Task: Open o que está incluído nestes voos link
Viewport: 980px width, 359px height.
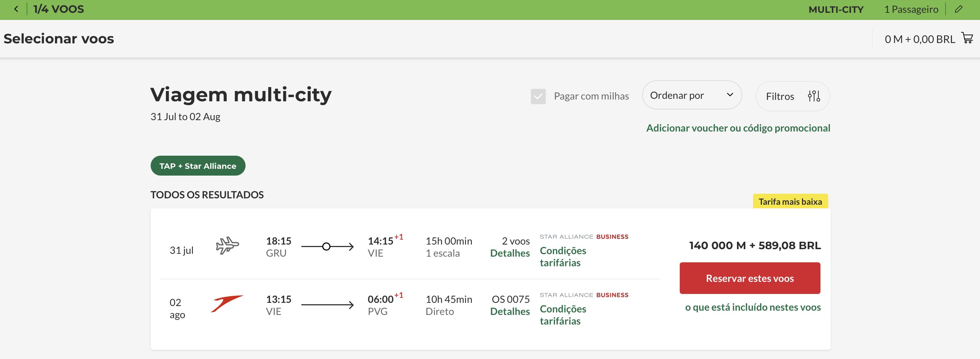Action: point(753,307)
